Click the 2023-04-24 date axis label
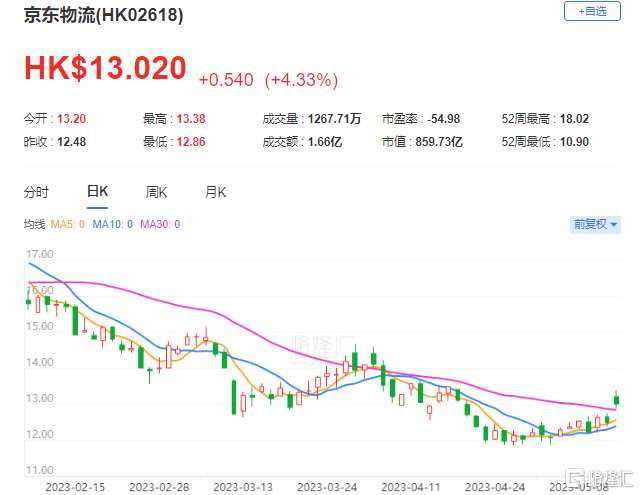The width and height of the screenshot is (640, 495). click(x=495, y=487)
